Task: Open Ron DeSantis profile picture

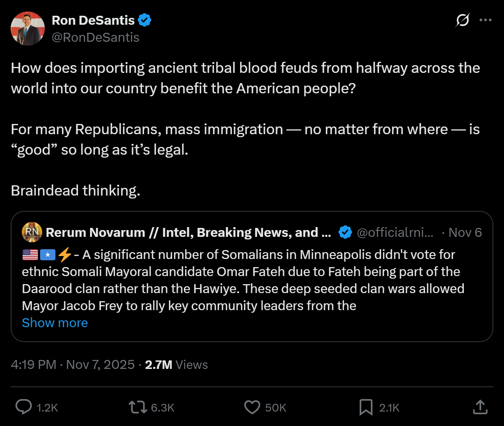Action: click(x=28, y=29)
